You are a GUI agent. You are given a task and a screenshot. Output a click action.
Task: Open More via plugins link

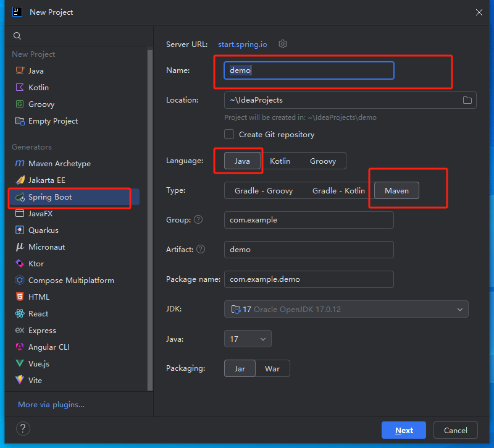click(x=51, y=405)
